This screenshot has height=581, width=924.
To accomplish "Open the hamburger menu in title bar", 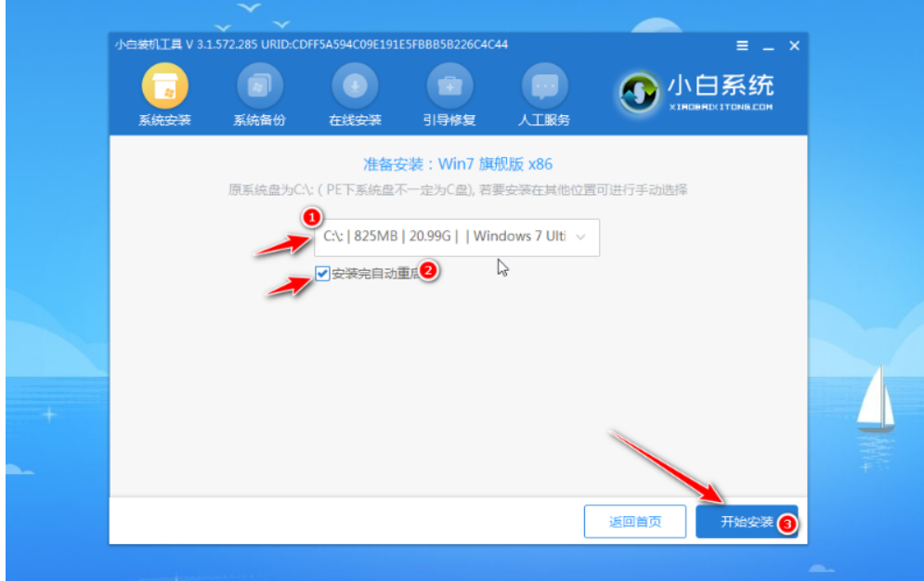I will pyautogui.click(x=743, y=45).
